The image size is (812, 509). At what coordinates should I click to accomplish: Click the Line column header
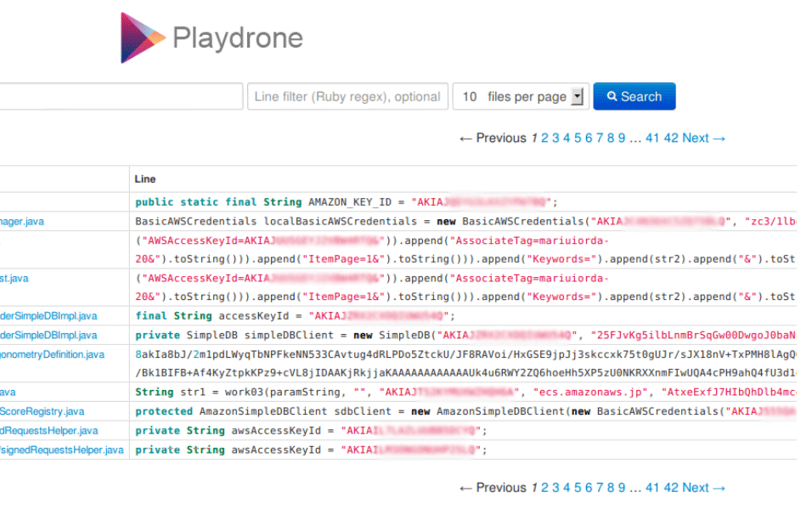coord(145,179)
